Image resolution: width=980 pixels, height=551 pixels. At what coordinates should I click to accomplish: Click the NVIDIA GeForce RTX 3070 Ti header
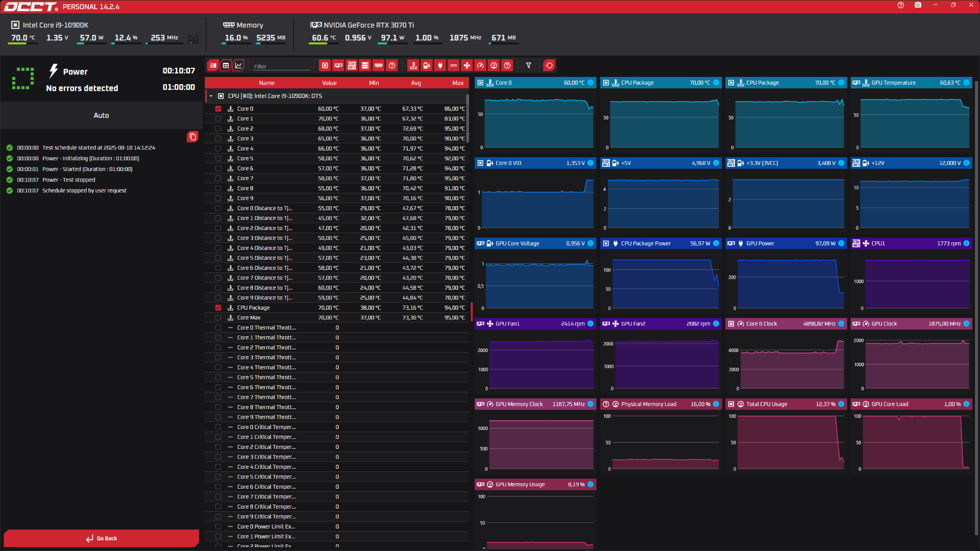369,25
